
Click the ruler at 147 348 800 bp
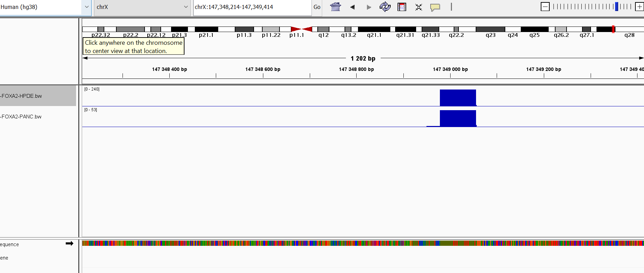tap(356, 69)
